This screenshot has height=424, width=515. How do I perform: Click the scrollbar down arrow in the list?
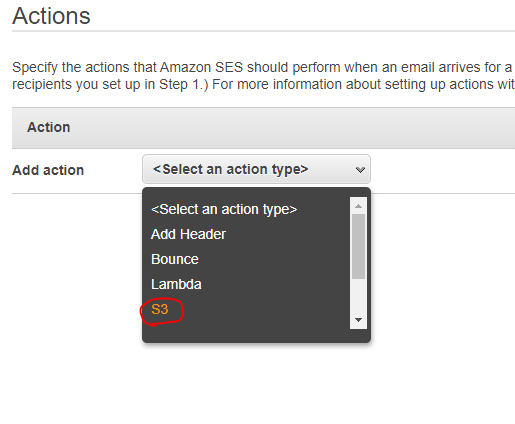(358, 320)
